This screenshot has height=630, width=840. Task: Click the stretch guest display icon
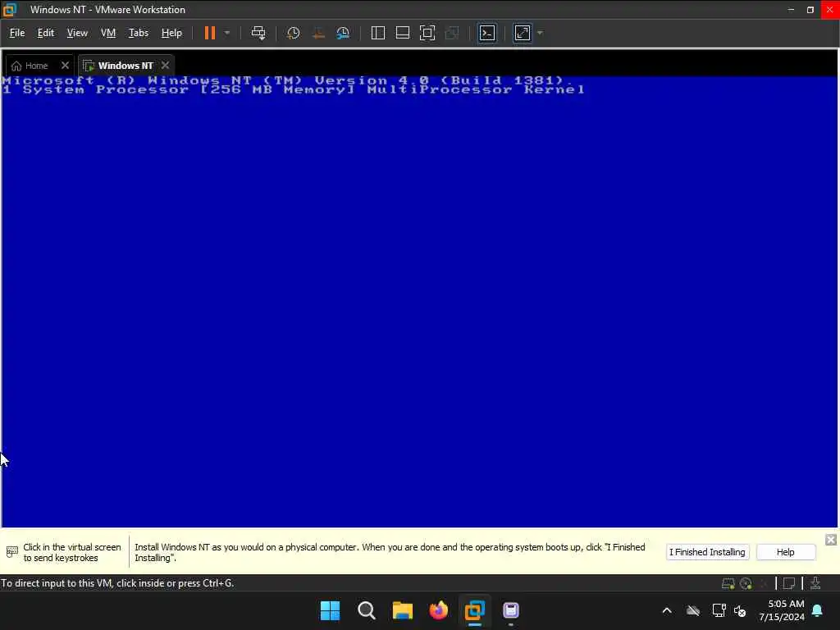click(523, 33)
